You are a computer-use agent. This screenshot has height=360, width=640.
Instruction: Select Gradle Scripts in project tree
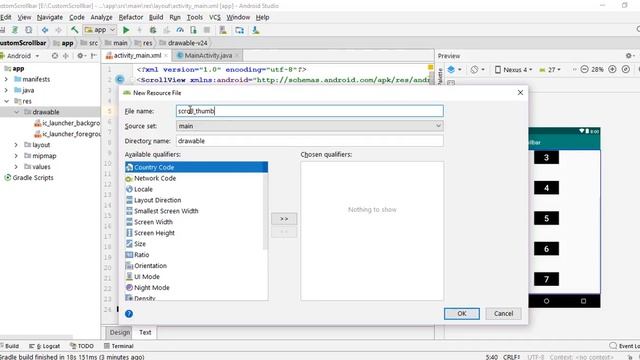tap(29, 178)
